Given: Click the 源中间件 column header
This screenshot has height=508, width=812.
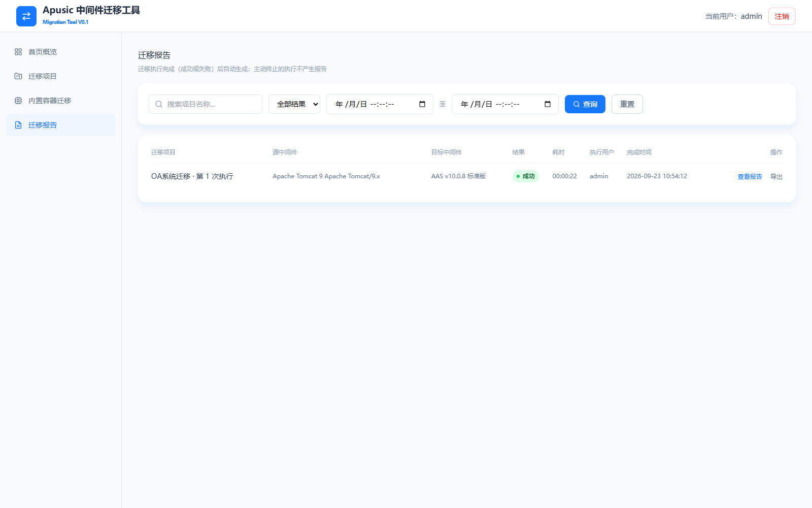Looking at the screenshot, I should tap(285, 152).
